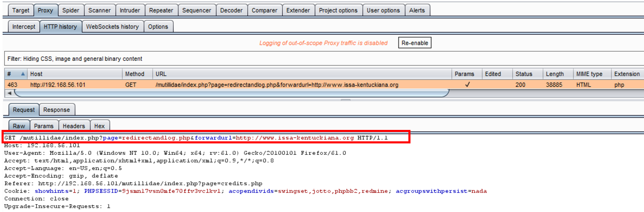Open the Alerts tab
The width and height of the screenshot is (644, 212).
417,10
